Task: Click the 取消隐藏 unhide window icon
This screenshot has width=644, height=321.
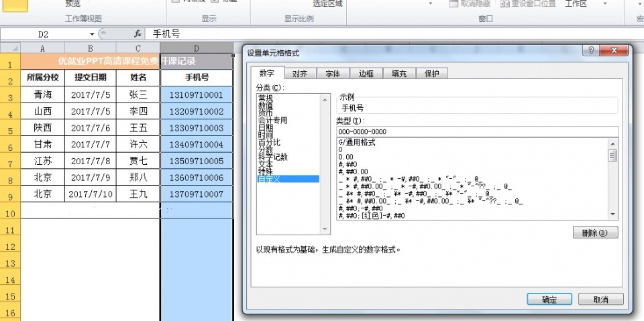Action: (454, 3)
